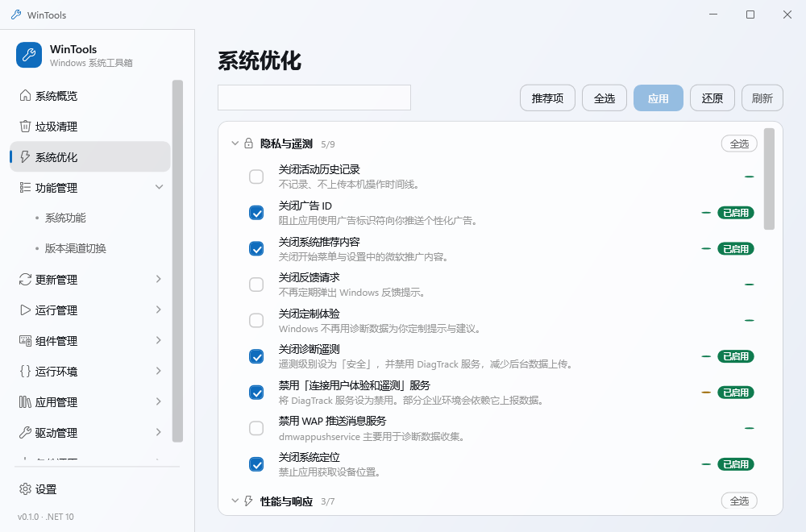Expand 驱动管理 chevron

pyautogui.click(x=159, y=432)
